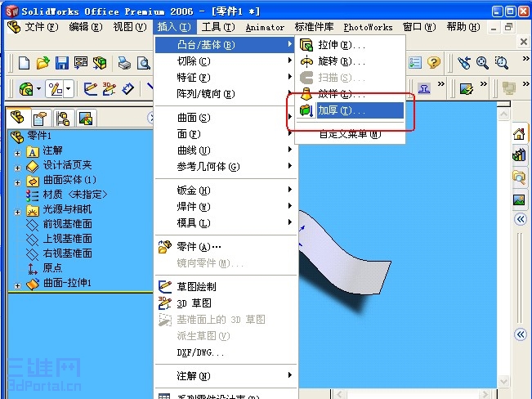The width and height of the screenshot is (532, 399).
Task: Open dropdown arrow beside Sketch tool icon
Action: [x=68, y=89]
